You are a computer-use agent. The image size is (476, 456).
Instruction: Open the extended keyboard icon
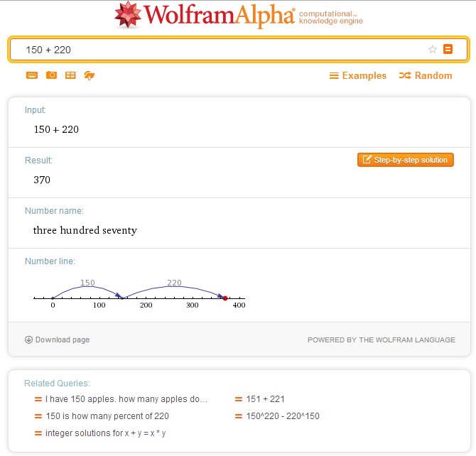coord(32,75)
